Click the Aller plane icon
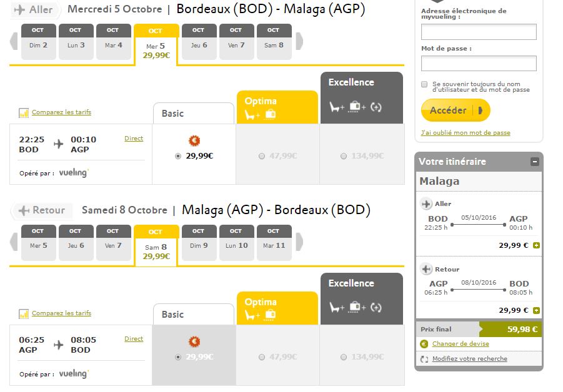This screenshot has height=392, width=563. coord(20,9)
